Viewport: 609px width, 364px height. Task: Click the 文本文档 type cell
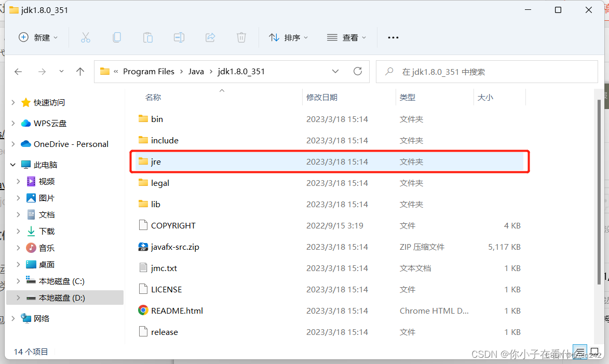pyautogui.click(x=415, y=268)
